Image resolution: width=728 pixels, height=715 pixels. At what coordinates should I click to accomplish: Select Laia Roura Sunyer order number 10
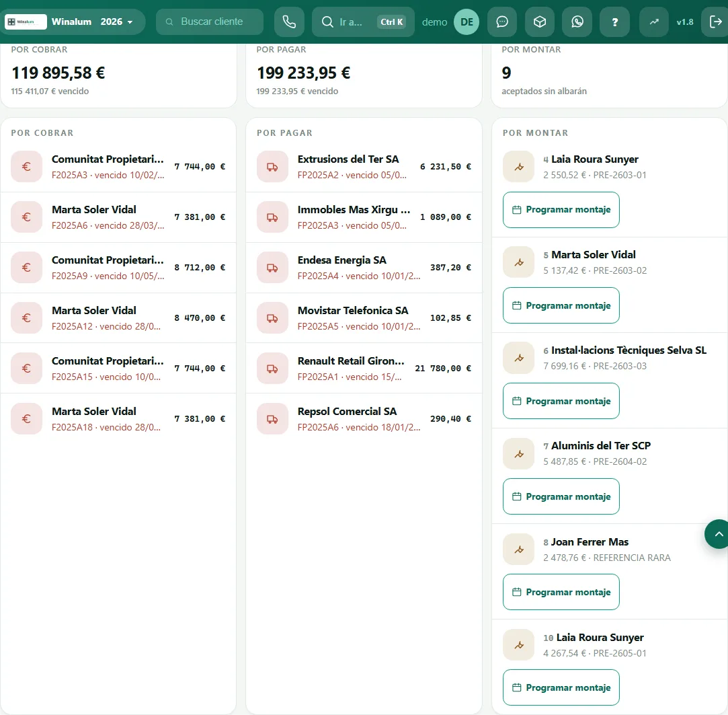pyautogui.click(x=594, y=638)
